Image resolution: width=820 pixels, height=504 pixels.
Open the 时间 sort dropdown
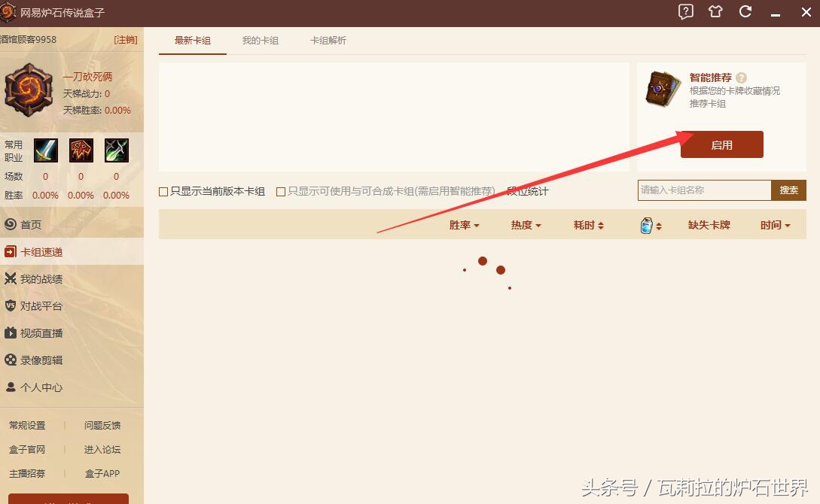[x=774, y=224]
